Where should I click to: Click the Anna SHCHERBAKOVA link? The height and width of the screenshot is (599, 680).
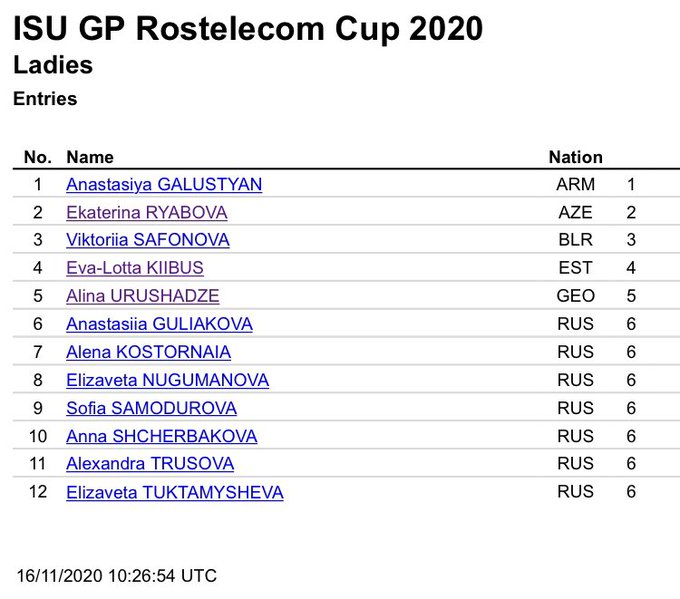coord(161,436)
